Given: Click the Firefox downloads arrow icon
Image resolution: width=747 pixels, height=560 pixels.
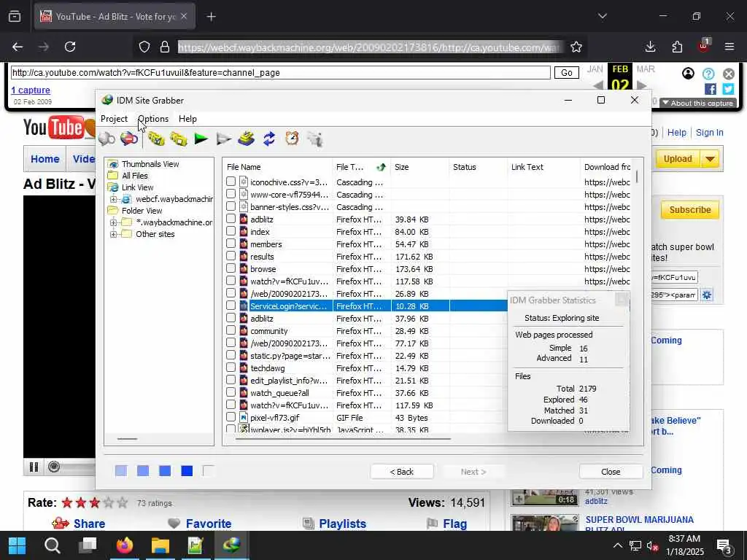Looking at the screenshot, I should point(650,47).
